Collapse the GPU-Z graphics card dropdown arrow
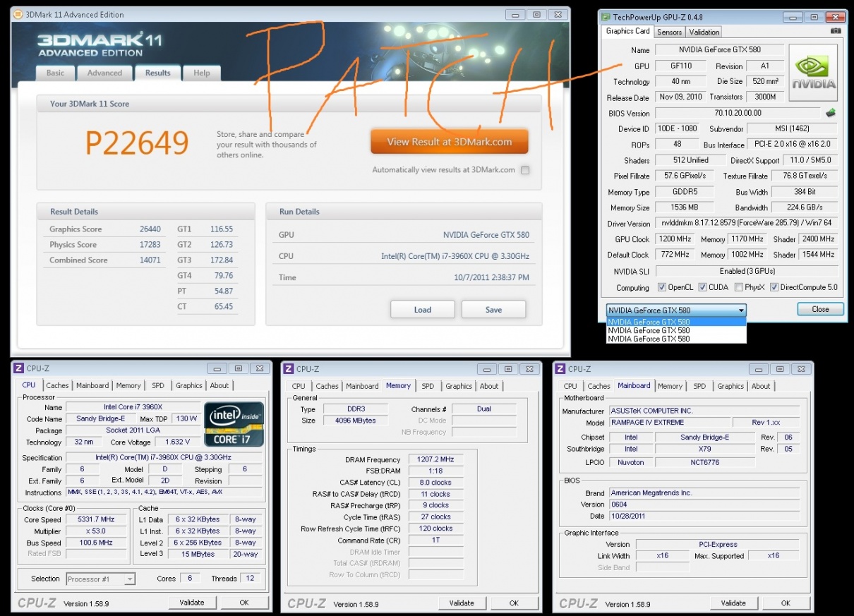 coord(740,310)
